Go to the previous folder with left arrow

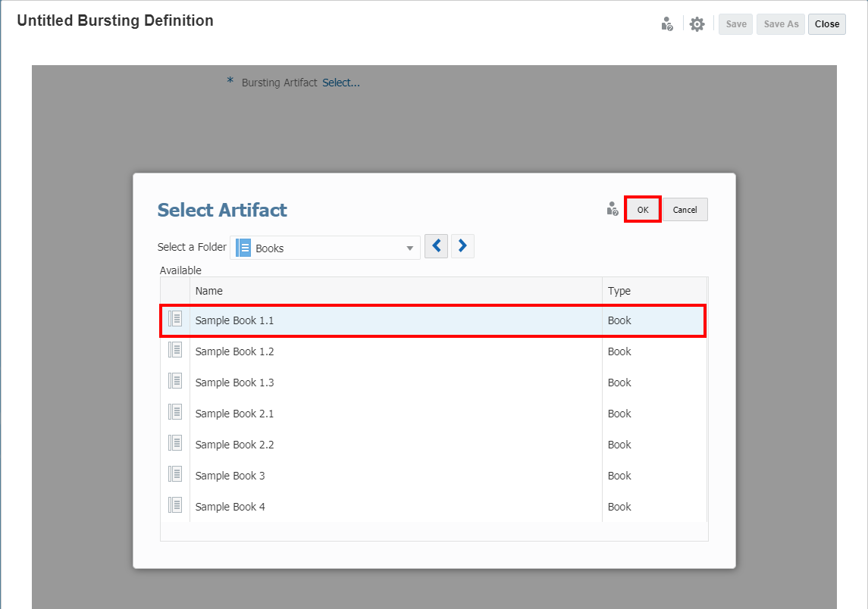click(436, 246)
